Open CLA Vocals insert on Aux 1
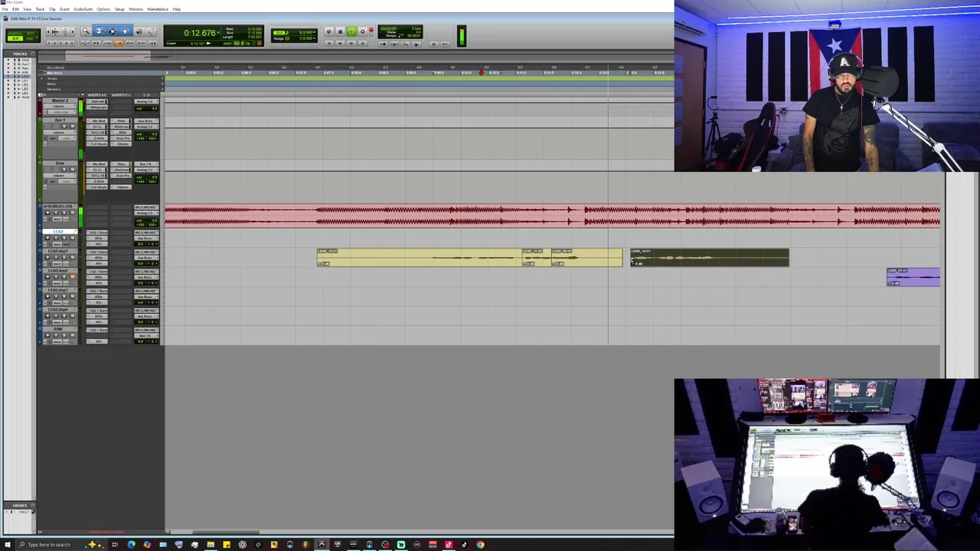The width and height of the screenshot is (980, 551). pos(97,144)
